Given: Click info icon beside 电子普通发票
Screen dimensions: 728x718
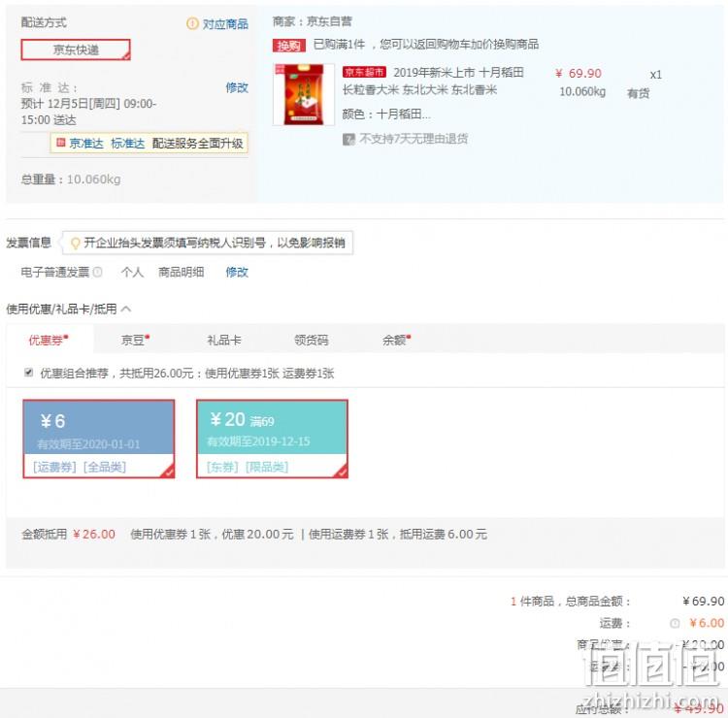Looking at the screenshot, I should [x=97, y=272].
